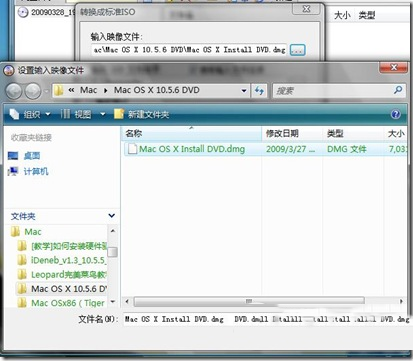Click horizontal scrollbar left arrow
The width and height of the screenshot is (413, 361).
pos(127,301)
